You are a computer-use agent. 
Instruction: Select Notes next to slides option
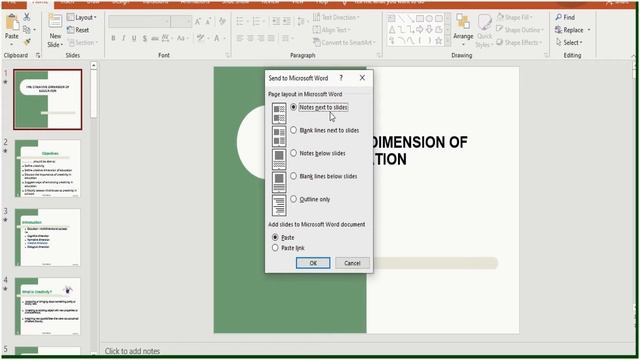coord(319,107)
